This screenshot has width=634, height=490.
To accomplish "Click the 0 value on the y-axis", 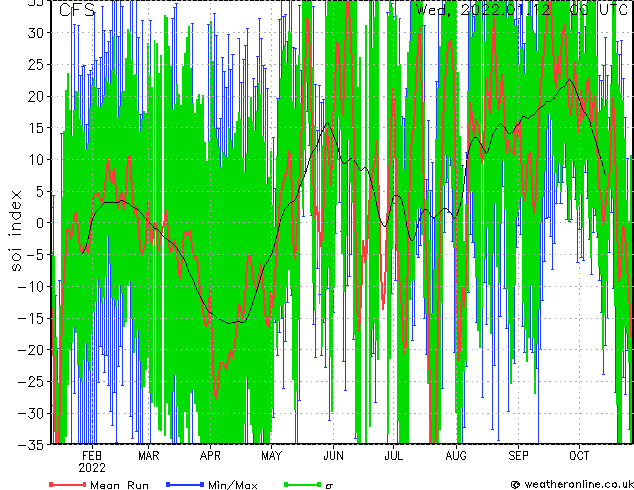I will click(42, 223).
